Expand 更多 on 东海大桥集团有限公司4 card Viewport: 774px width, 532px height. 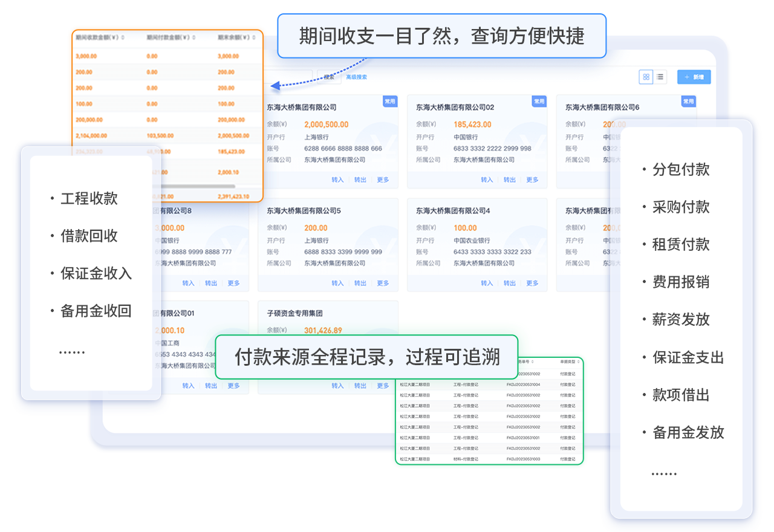click(532, 283)
